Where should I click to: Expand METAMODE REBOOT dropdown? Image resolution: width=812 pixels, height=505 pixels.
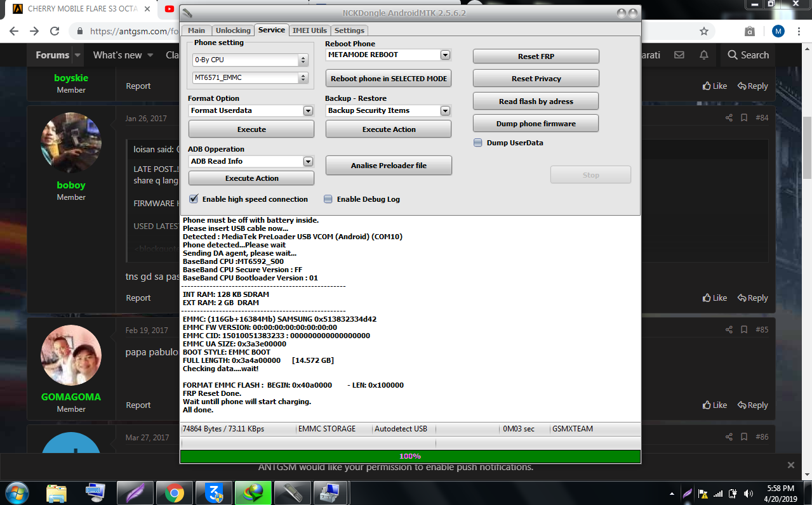click(445, 55)
